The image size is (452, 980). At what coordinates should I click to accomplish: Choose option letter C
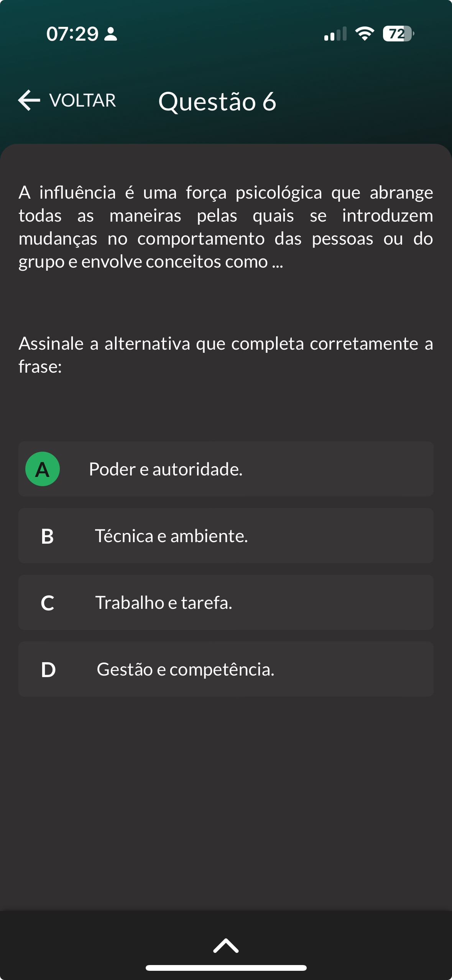48,603
